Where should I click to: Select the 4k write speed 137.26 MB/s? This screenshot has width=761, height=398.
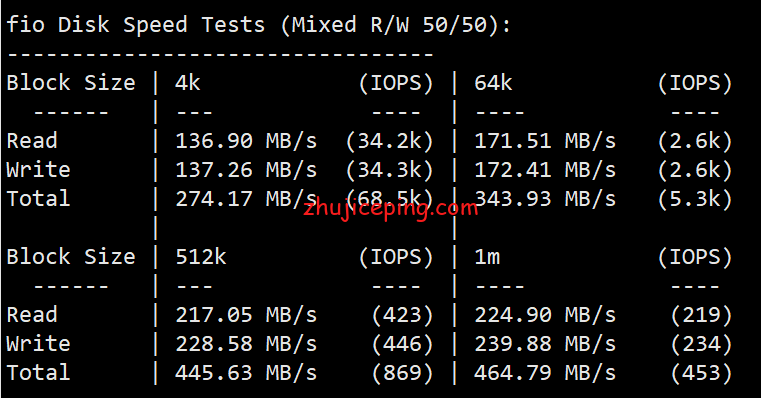point(246,170)
